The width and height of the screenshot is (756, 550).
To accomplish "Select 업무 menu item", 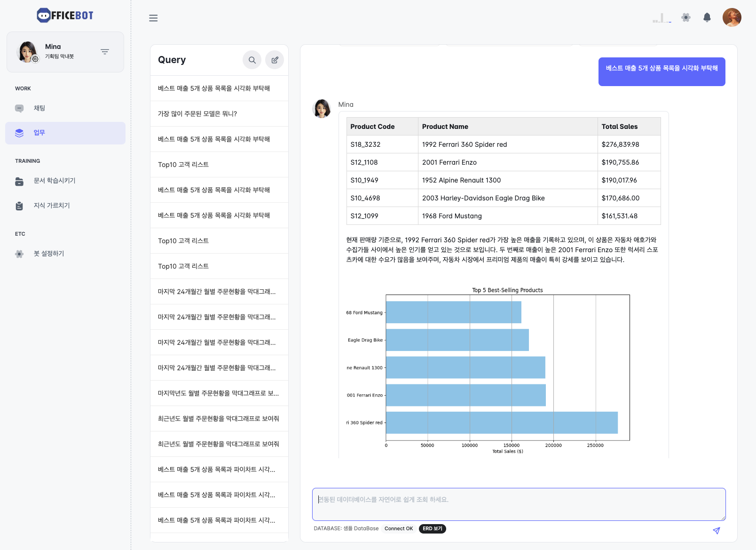I will click(65, 133).
